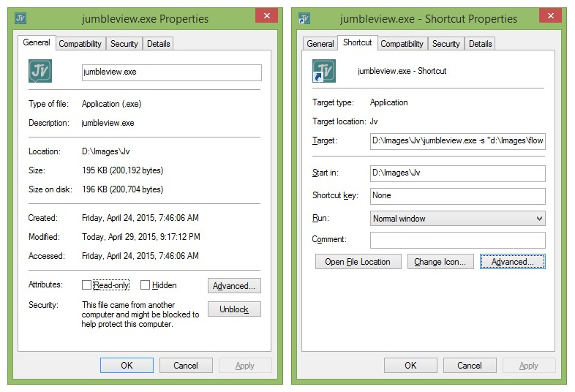Click the Start in field
This screenshot has height=392, width=575.
point(458,173)
